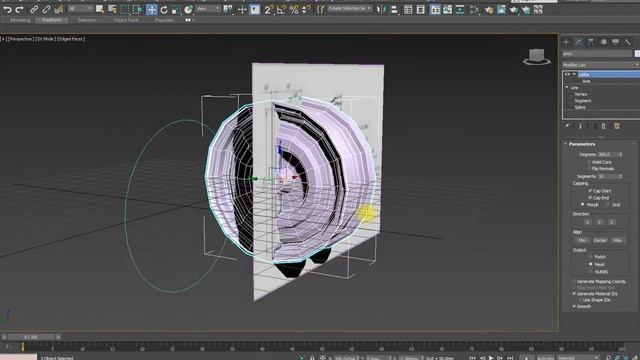Image resolution: width=640 pixels, height=360 pixels.
Task: Toggle the Snaps Toggle icon
Action: [x=268, y=9]
